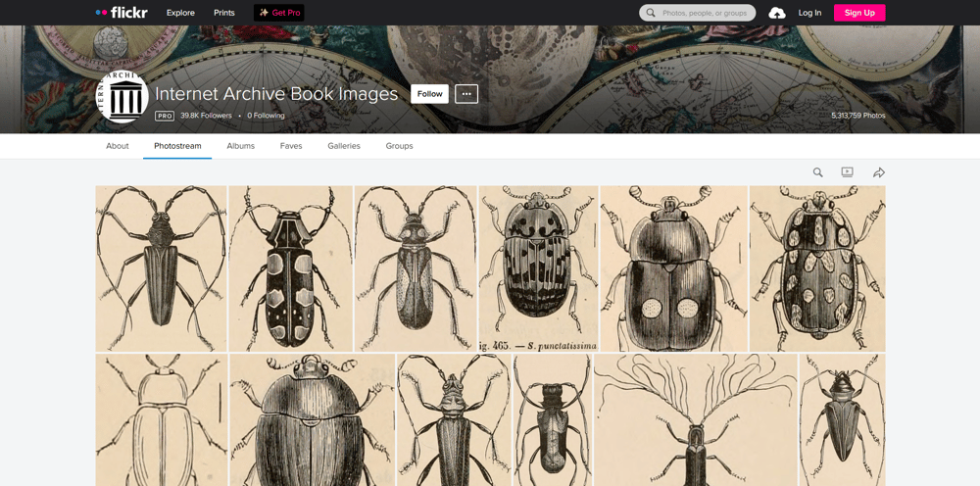Click the Flickr logo
The height and width of the screenshot is (486, 980).
click(122, 13)
